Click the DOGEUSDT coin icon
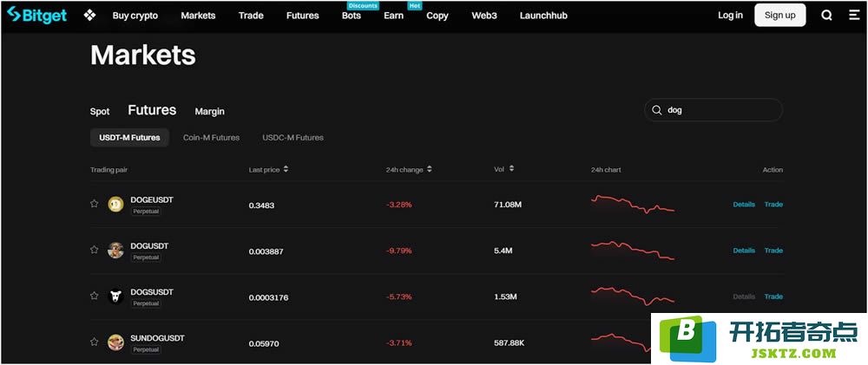The height and width of the screenshot is (365, 868). click(x=115, y=204)
